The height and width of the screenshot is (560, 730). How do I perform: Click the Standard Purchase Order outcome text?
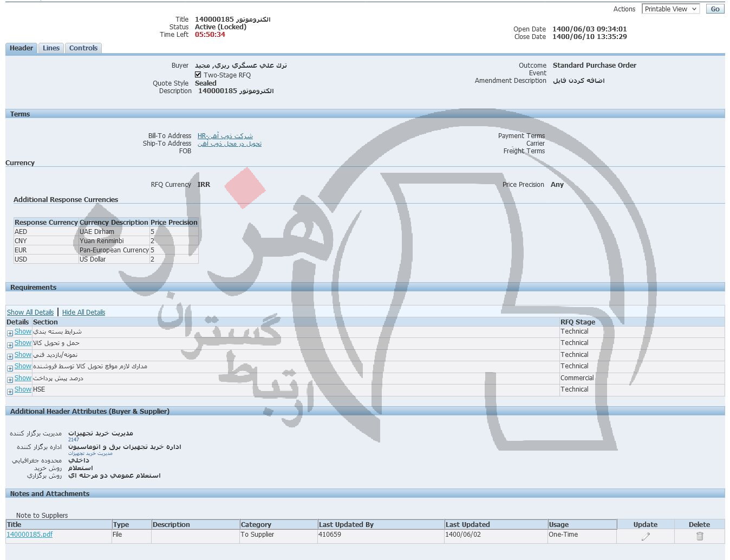click(595, 66)
